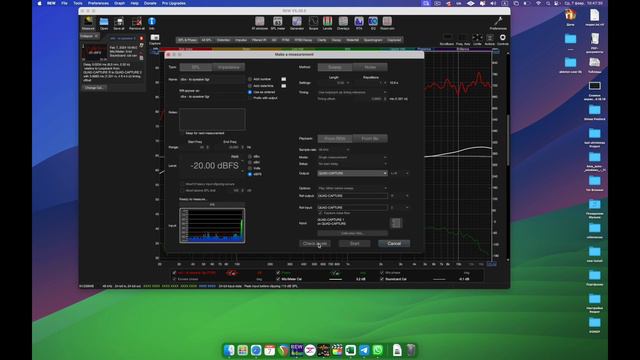
Task: Click the Freq. Axis graph icon
Action: [x=463, y=39]
